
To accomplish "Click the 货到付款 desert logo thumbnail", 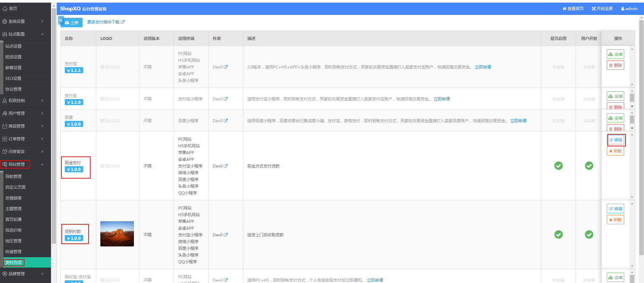I will tap(117, 234).
